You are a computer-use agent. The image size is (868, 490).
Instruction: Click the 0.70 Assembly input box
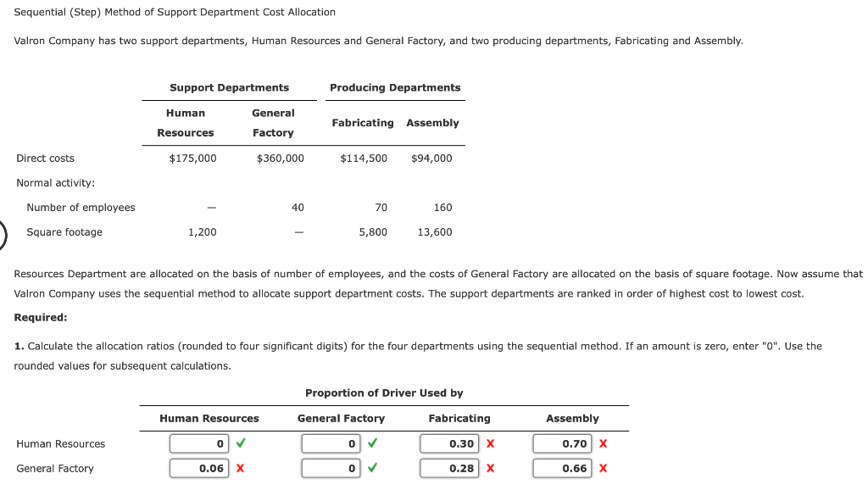[562, 443]
